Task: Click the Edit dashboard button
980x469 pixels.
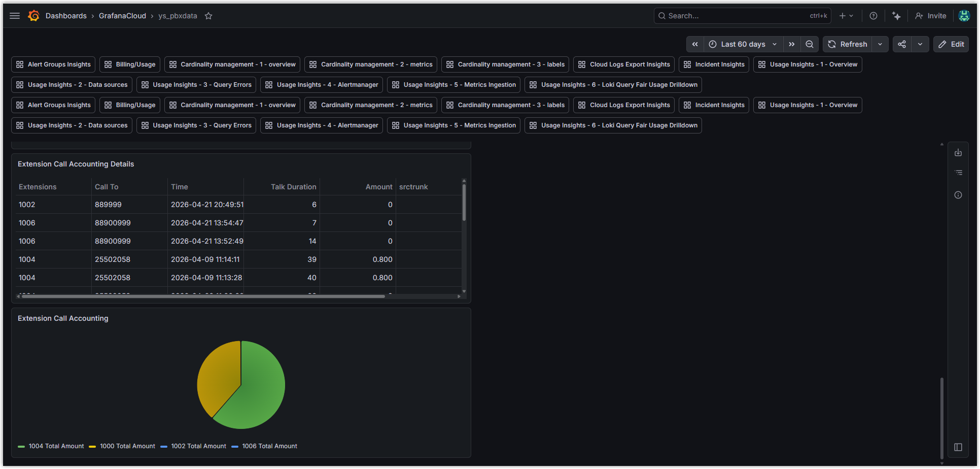Action: (x=951, y=44)
